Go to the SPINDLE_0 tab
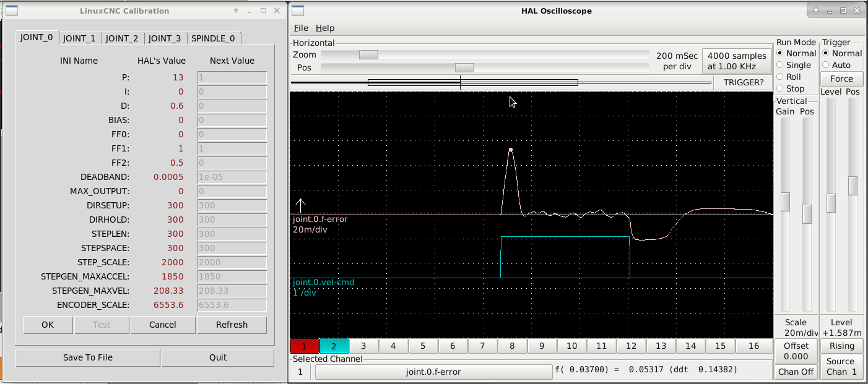 (213, 38)
